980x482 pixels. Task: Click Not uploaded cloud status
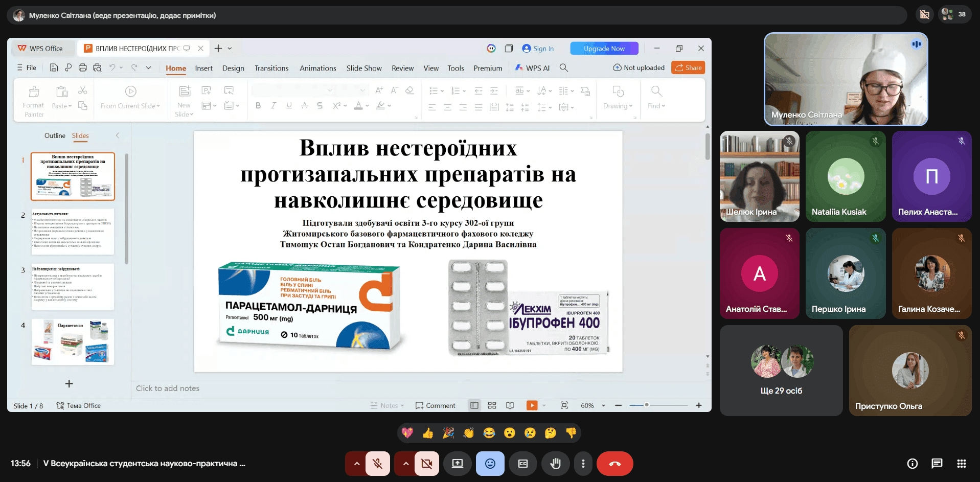(x=639, y=67)
